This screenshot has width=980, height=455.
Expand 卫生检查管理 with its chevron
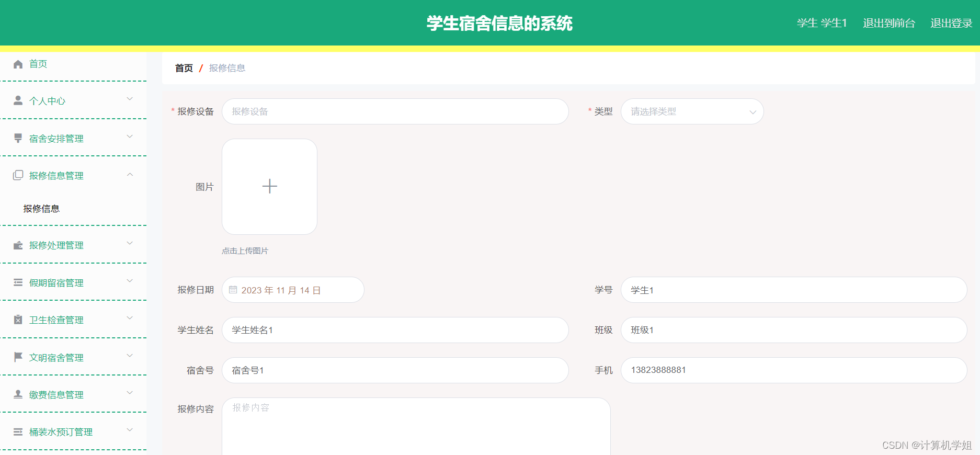click(130, 318)
